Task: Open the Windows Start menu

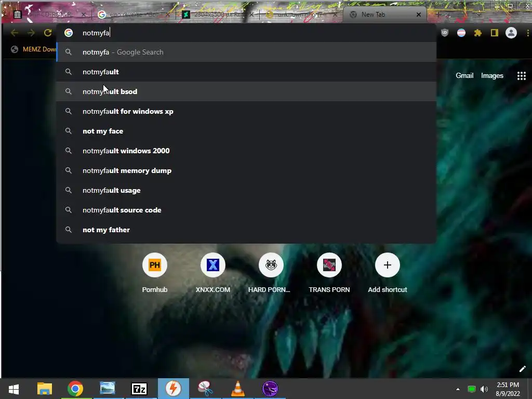Action: [14, 389]
